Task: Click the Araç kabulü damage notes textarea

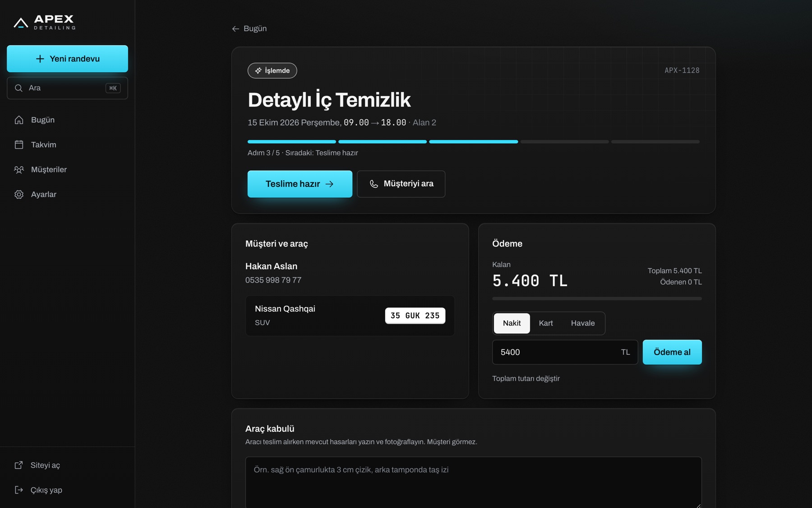Action: point(473,482)
